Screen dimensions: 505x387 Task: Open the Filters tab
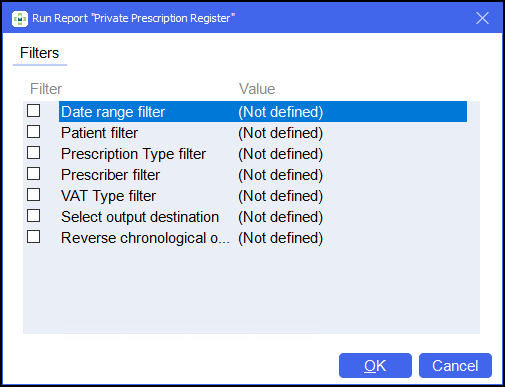(40, 53)
